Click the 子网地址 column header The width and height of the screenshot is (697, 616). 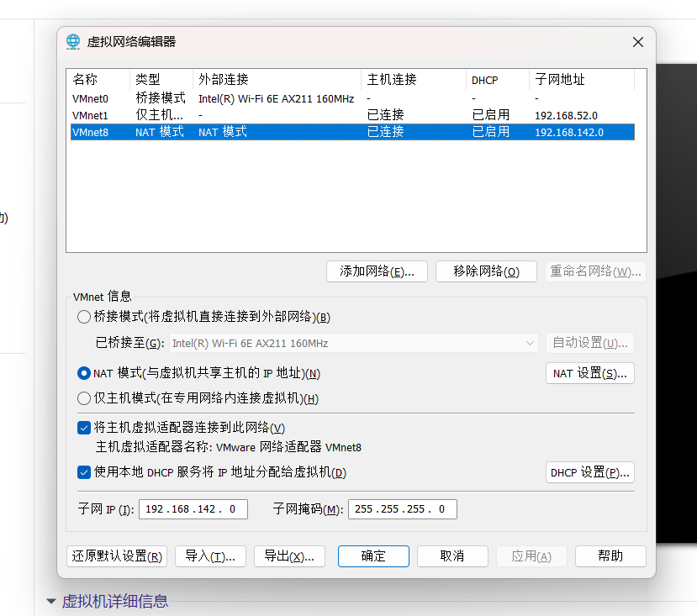[x=582, y=80]
